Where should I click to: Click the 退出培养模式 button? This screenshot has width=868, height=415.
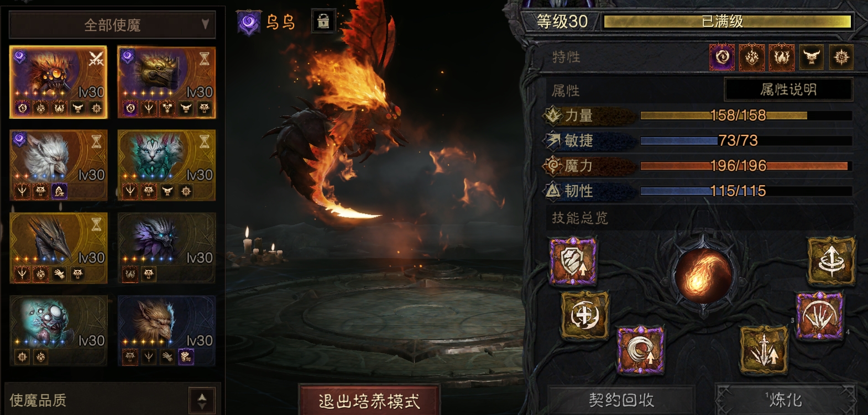(369, 401)
